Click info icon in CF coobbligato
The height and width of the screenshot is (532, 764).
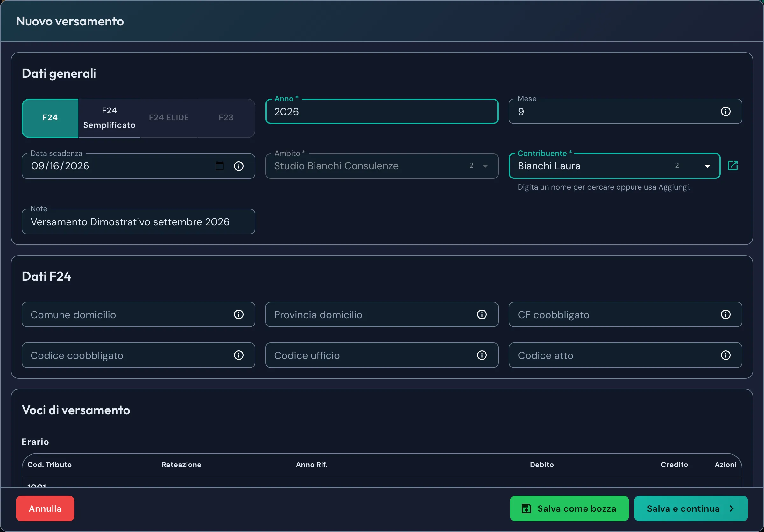tap(725, 314)
